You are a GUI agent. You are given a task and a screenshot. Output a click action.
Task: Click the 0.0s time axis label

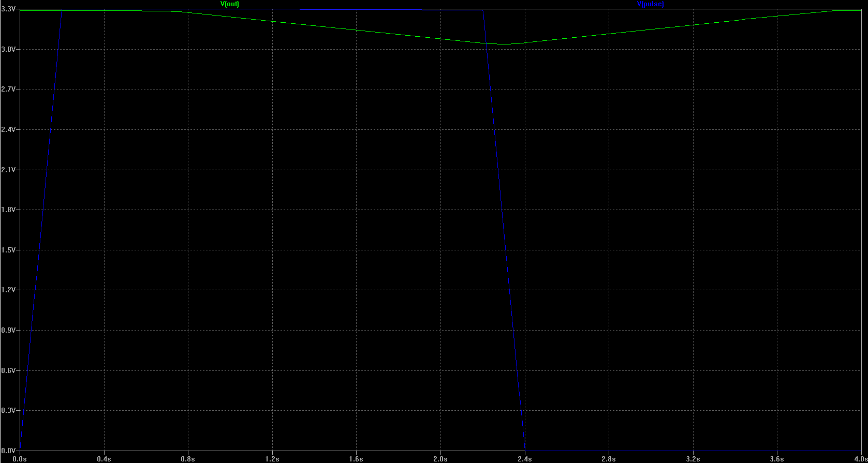20,459
